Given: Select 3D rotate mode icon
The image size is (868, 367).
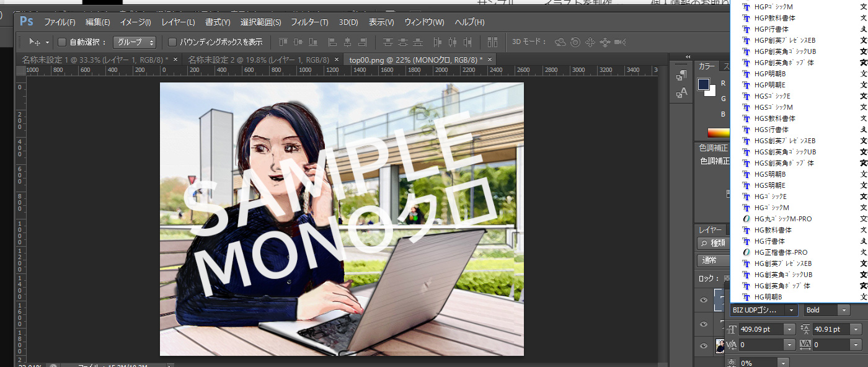Looking at the screenshot, I should tap(560, 42).
